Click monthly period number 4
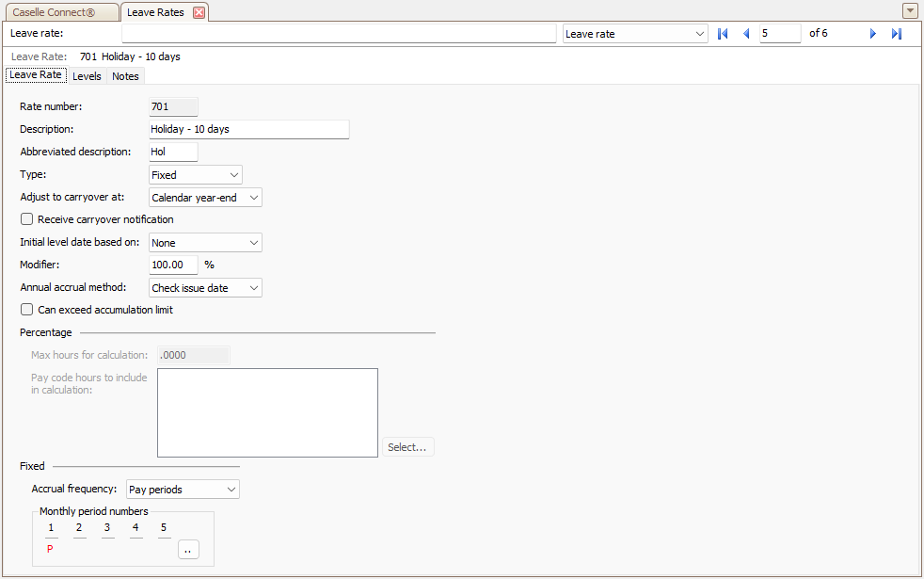924x579 pixels. click(x=135, y=528)
